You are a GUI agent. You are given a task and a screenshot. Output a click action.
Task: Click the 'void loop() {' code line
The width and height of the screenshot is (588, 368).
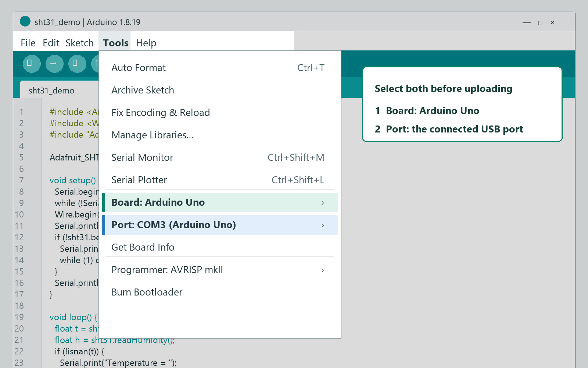(73, 317)
